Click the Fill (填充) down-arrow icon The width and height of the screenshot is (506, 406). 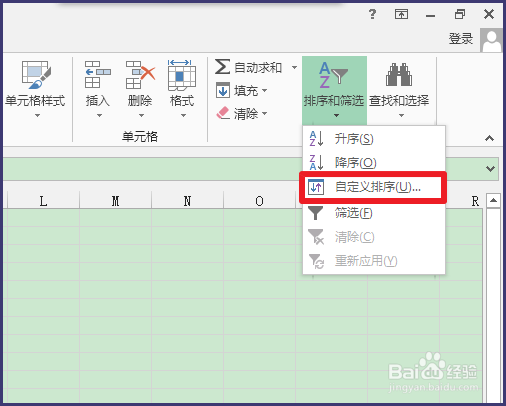223,90
